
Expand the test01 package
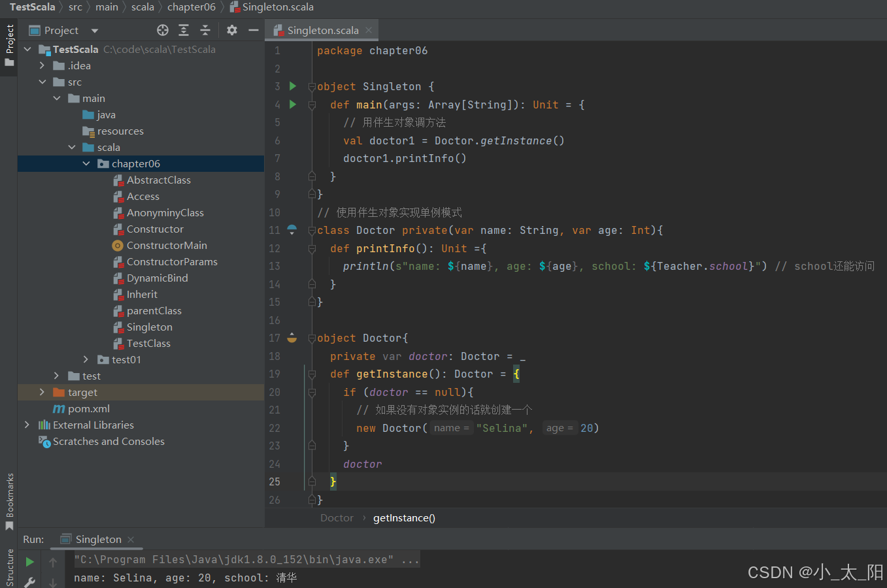[x=86, y=360]
